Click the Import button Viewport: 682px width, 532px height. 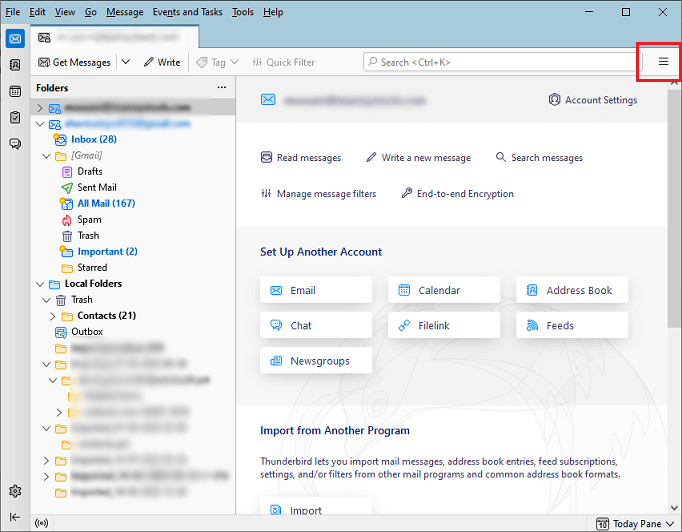click(x=316, y=507)
